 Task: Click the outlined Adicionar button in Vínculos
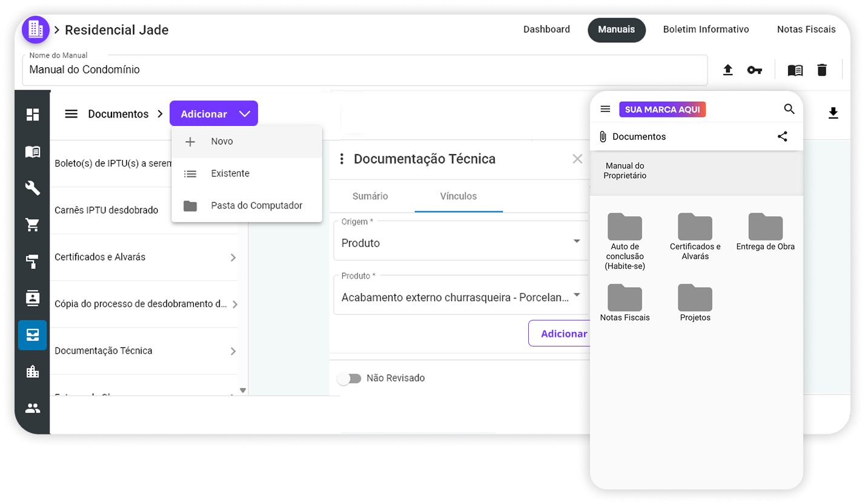click(x=563, y=334)
